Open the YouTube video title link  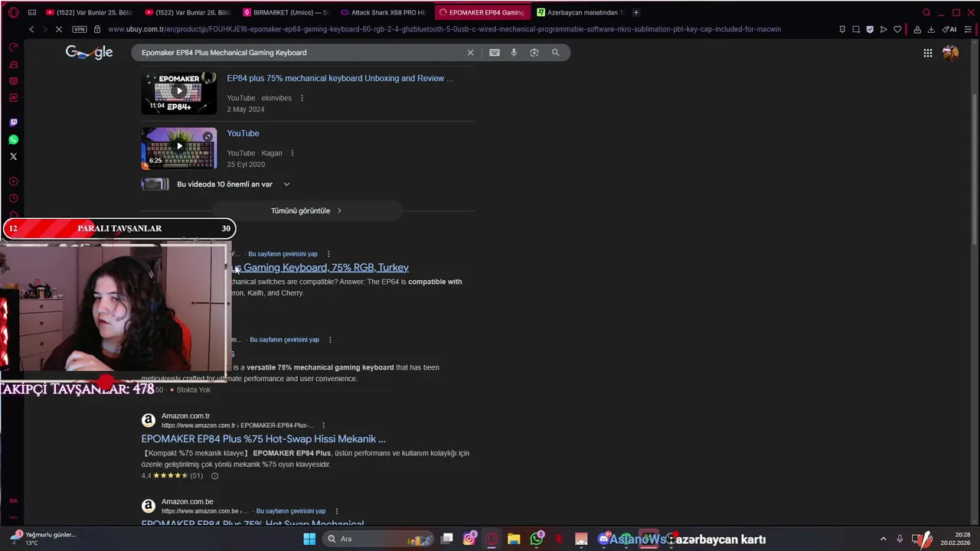(243, 133)
